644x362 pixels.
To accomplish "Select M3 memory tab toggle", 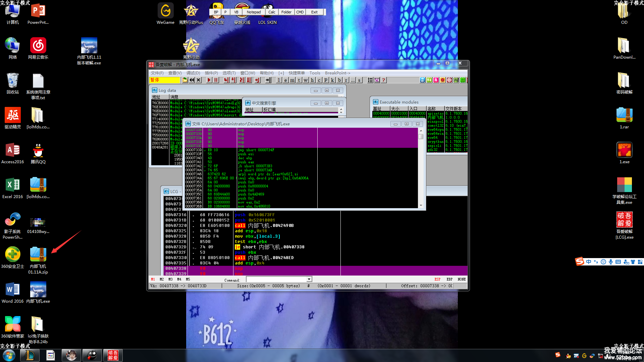I will click(x=170, y=279).
